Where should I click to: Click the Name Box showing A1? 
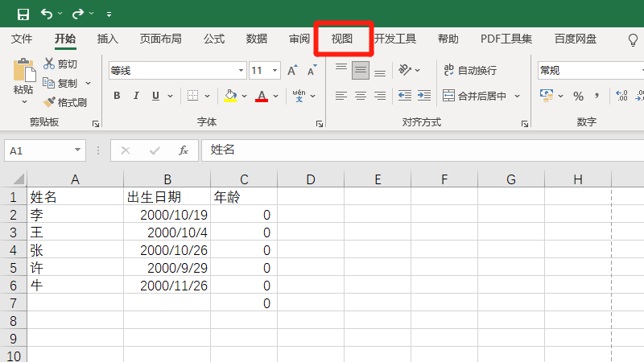pos(45,150)
